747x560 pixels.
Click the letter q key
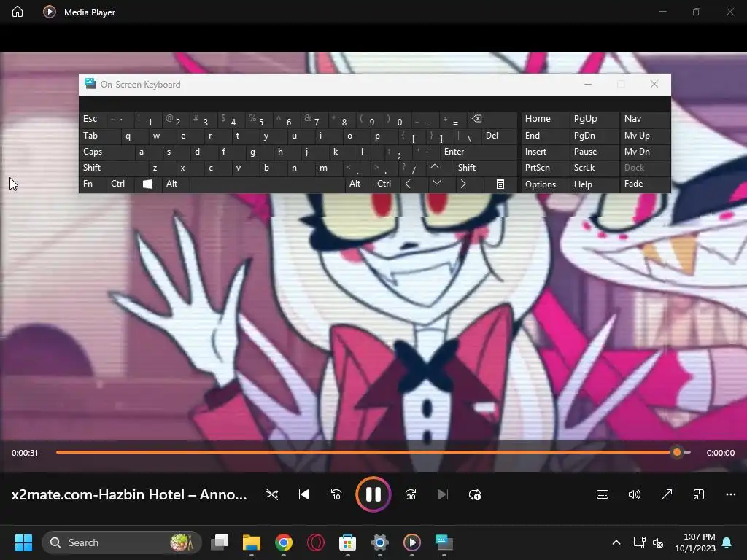[x=134, y=136]
